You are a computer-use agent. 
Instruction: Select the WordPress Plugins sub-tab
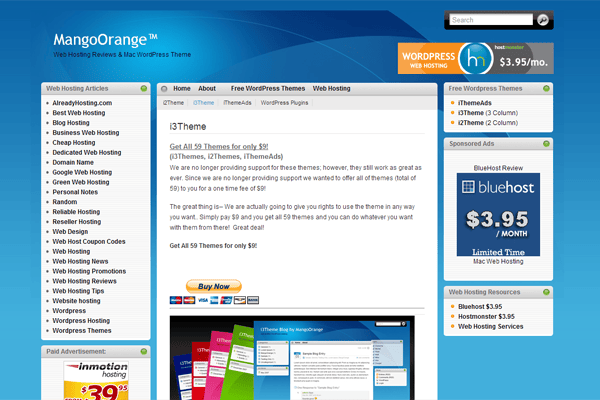tap(284, 103)
